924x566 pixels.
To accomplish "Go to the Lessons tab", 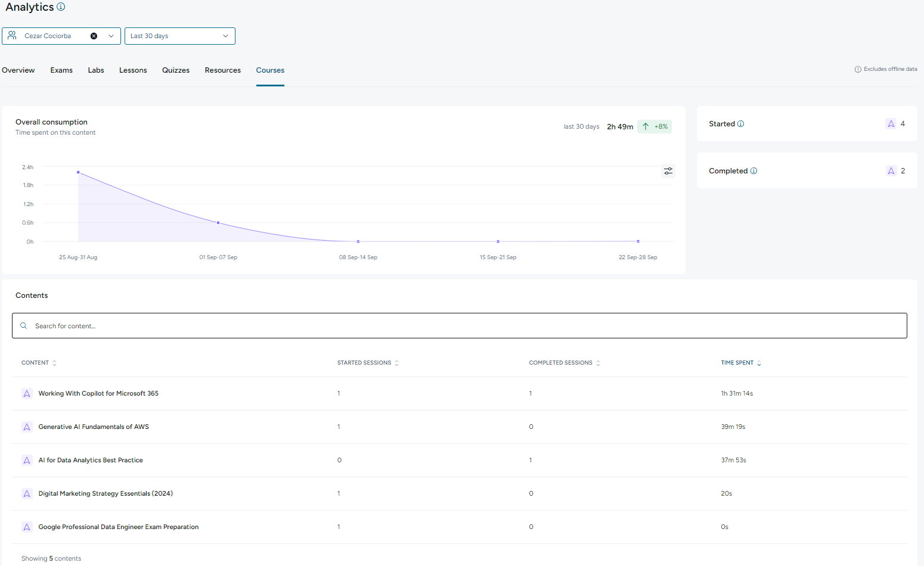I will tap(133, 70).
